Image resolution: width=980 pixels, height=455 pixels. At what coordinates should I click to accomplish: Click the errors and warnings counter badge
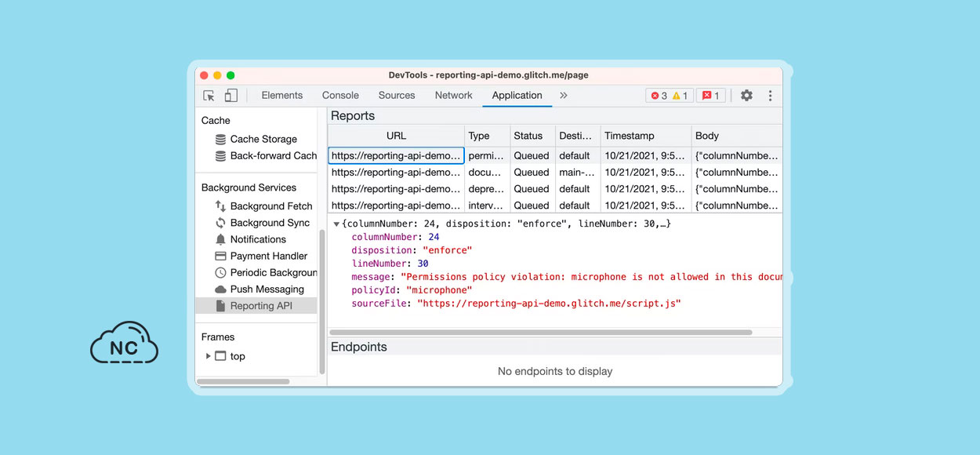tap(670, 96)
